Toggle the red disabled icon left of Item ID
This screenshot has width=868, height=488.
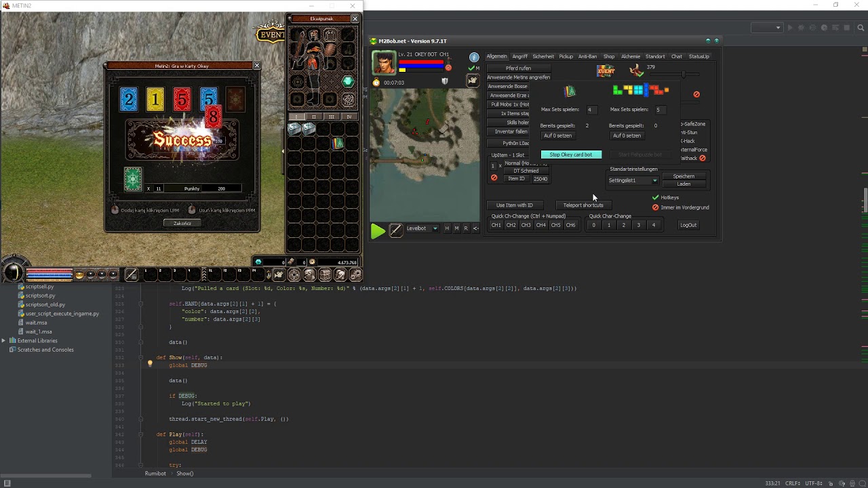tap(494, 178)
